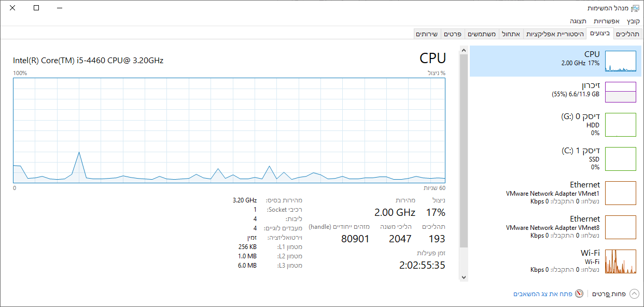Switch to the שירותים tab
This screenshot has height=307, width=644.
point(427,34)
